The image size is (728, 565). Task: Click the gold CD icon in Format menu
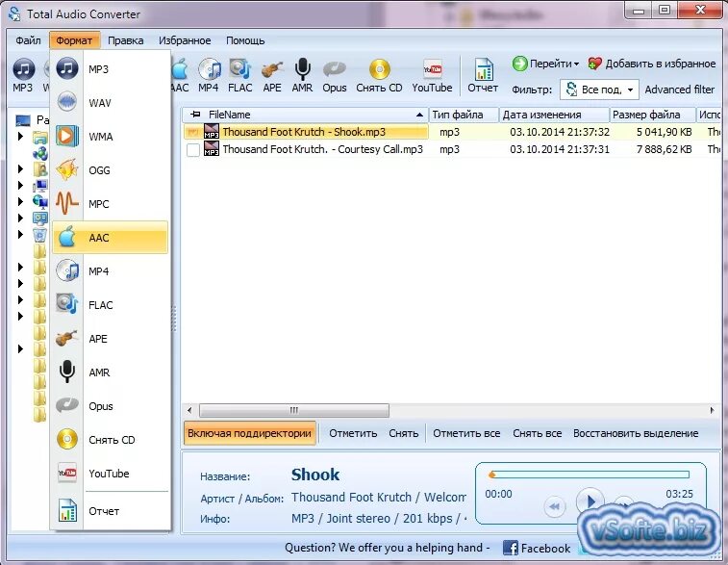coord(67,440)
